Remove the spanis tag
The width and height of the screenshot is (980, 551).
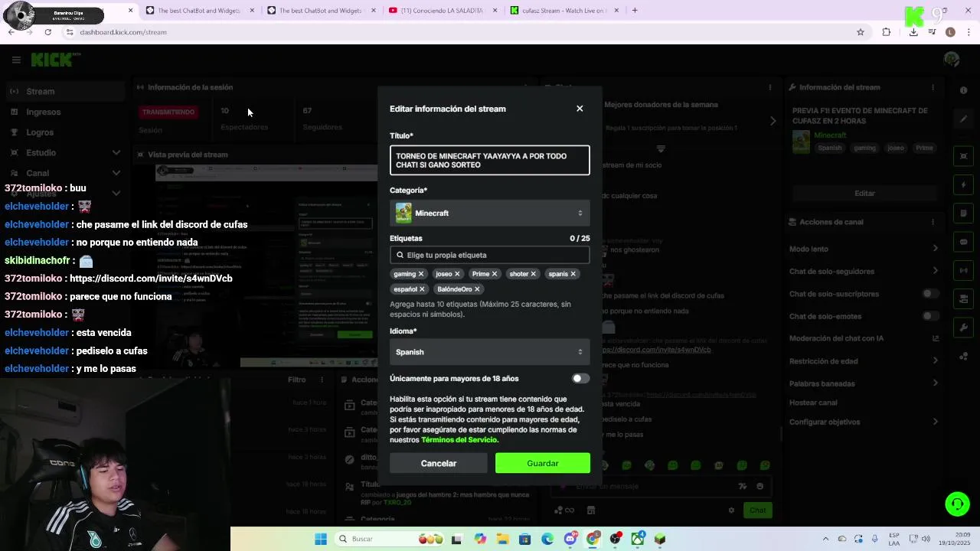(x=573, y=274)
